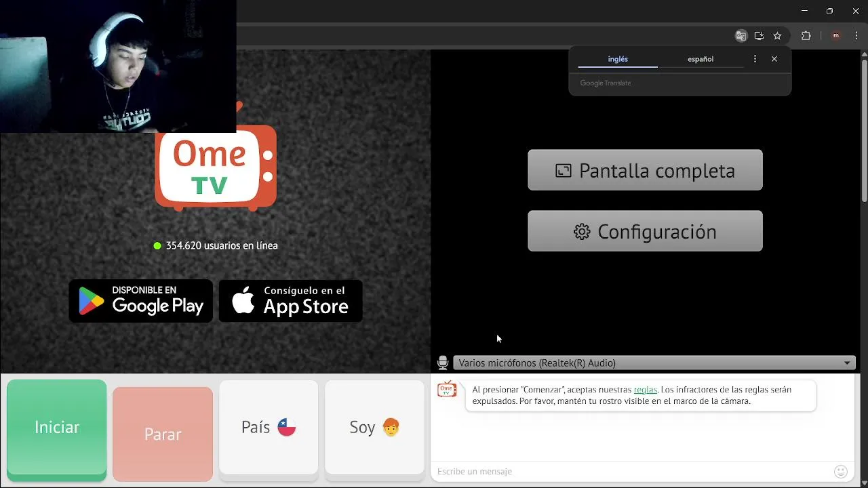Focus the Escribe un mensaje field
This screenshot has width=868, height=488.
(631, 471)
